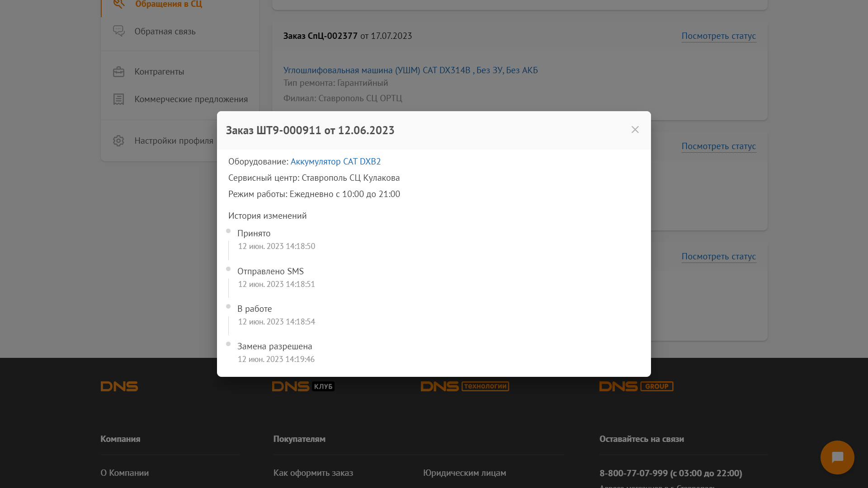The image size is (868, 488).
Task: Click the Обратная связь sidebar icon
Action: tap(118, 31)
